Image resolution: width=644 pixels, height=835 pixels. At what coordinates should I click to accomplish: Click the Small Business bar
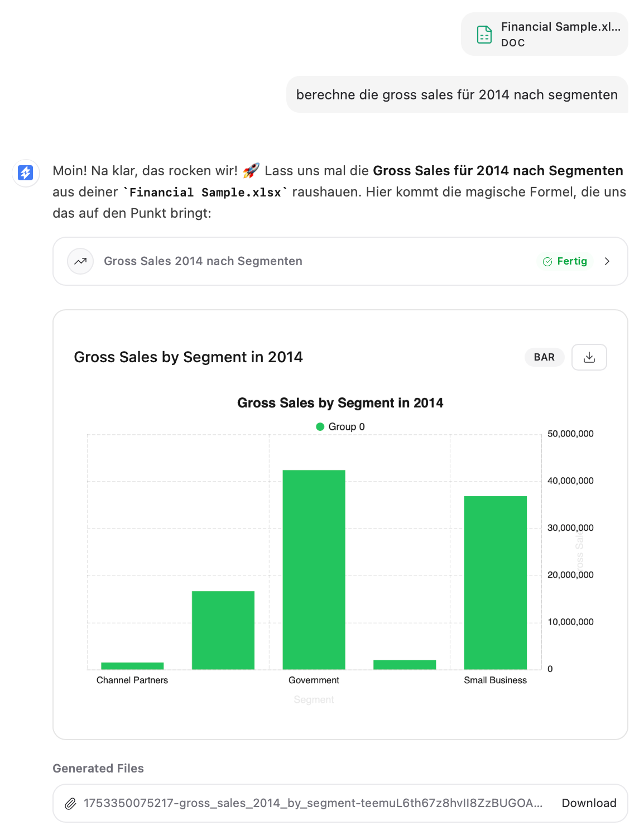(x=496, y=583)
